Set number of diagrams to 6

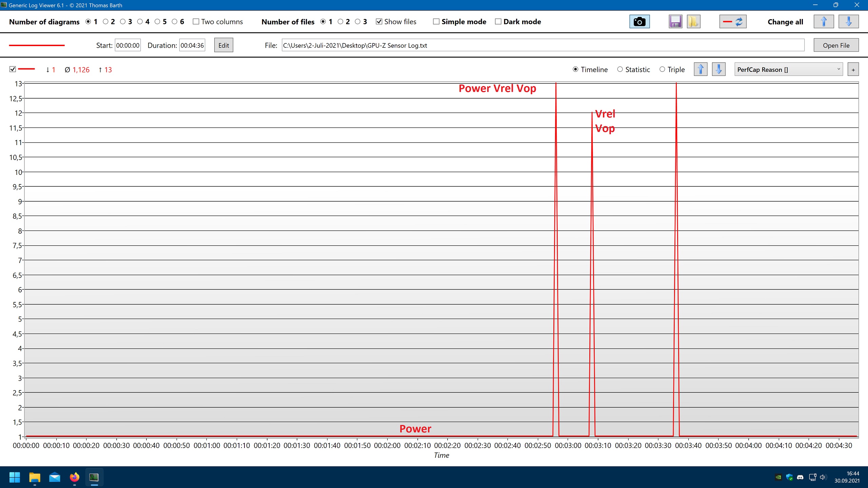(x=175, y=22)
